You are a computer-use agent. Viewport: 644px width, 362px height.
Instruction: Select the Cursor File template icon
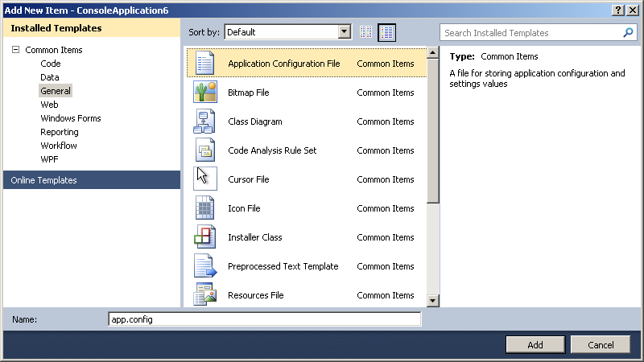[205, 179]
